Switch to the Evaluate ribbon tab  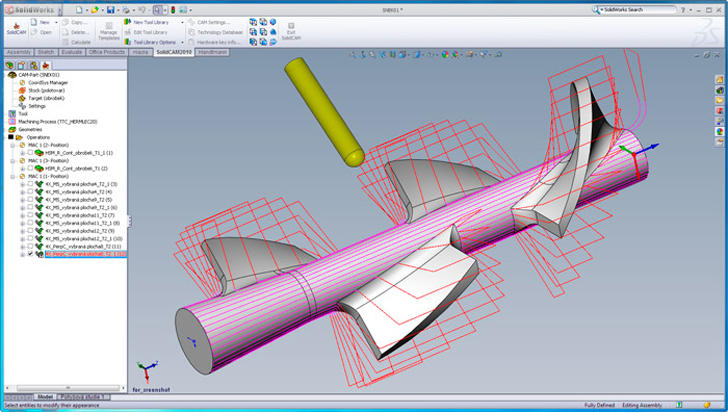73,52
